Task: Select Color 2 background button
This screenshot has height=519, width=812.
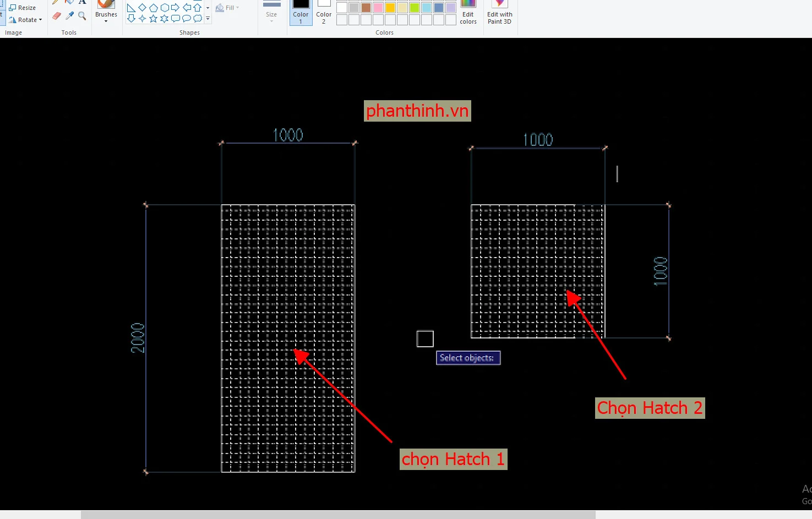Action: coord(324,12)
